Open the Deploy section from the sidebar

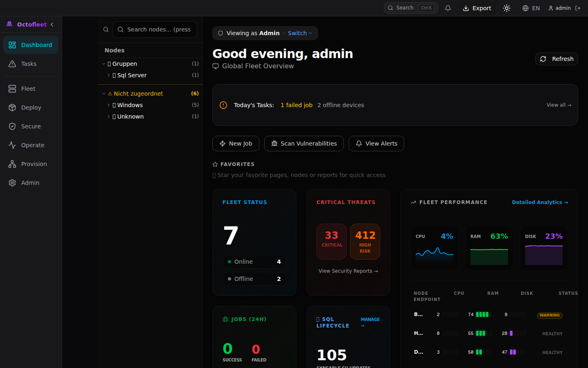pos(30,107)
